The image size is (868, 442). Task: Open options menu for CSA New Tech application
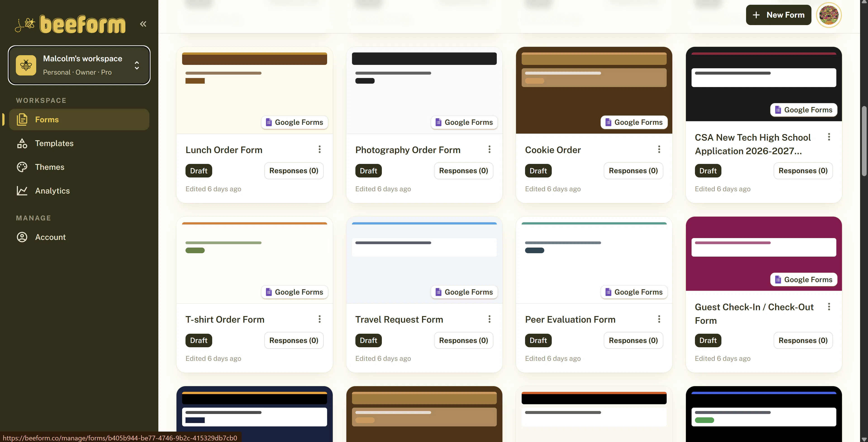tap(829, 137)
